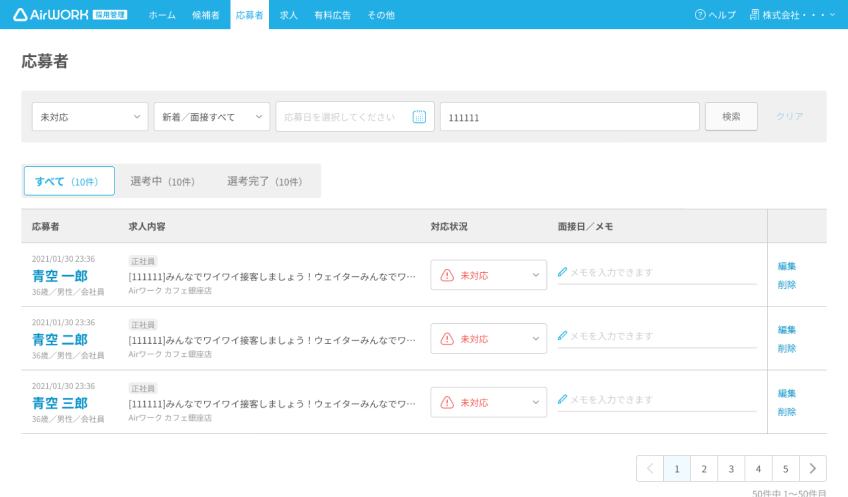The width and height of the screenshot is (848, 497).
Task: Click job title text in 青空 三郎 row
Action: coord(272,404)
